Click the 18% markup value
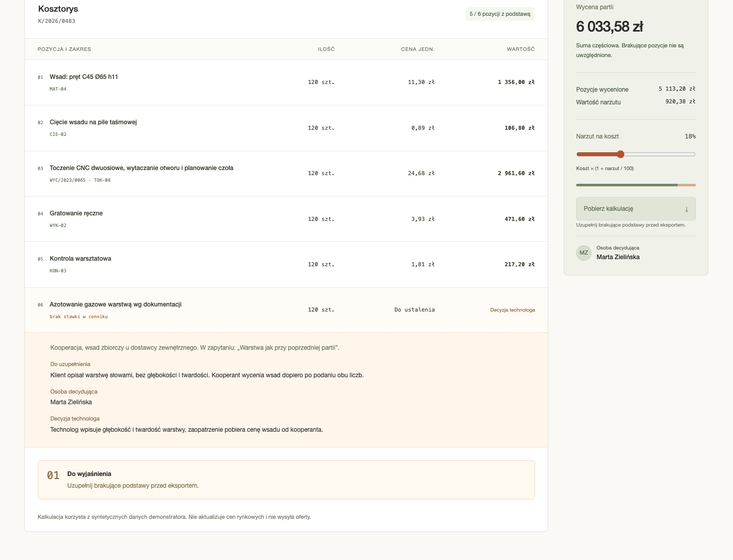The height and width of the screenshot is (560, 733). 690,136
